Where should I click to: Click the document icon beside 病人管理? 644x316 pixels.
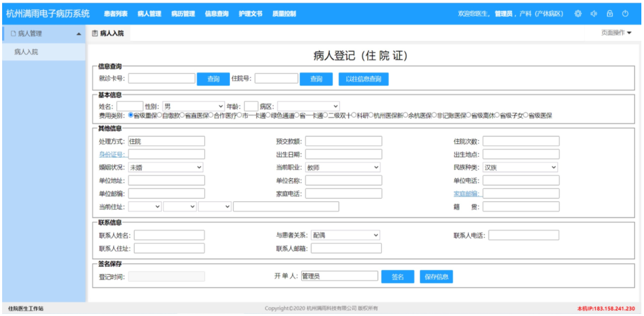coord(13,34)
